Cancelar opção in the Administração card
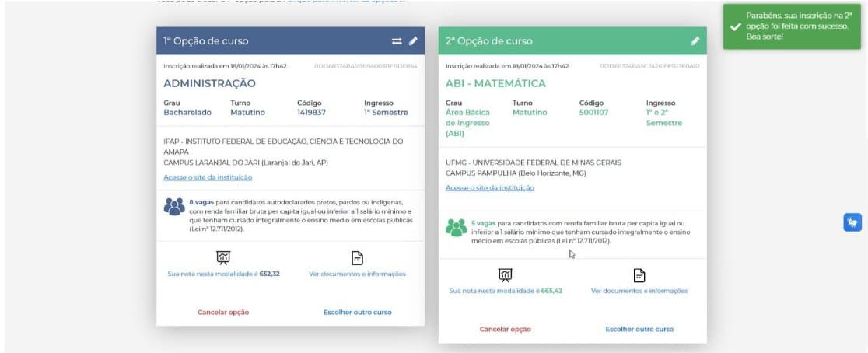This screenshot has width=868, height=353. [x=223, y=312]
